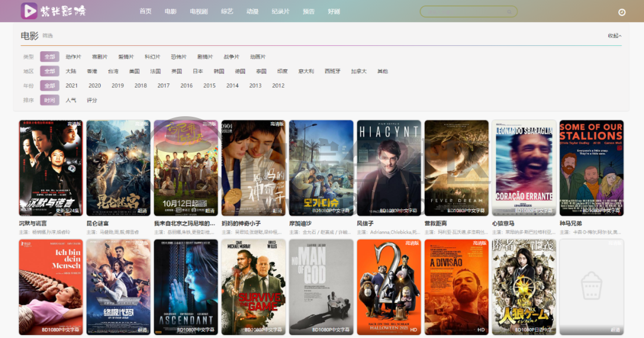Viewport: 644px width, 338px height.
Task: Filter by region 美国
Action: pos(134,71)
